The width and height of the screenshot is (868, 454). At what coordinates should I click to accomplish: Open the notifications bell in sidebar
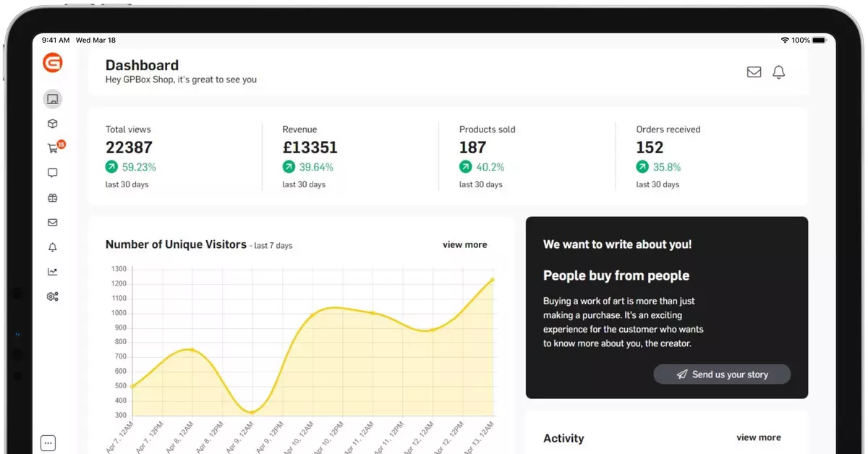52,247
